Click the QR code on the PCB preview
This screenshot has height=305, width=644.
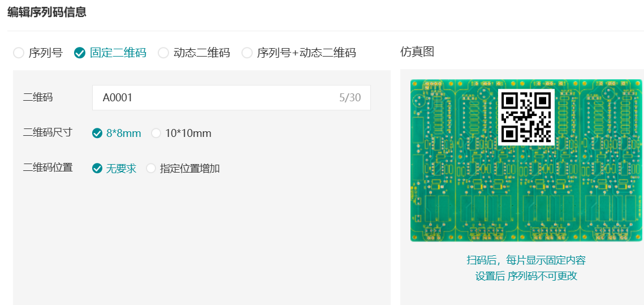coord(526,117)
